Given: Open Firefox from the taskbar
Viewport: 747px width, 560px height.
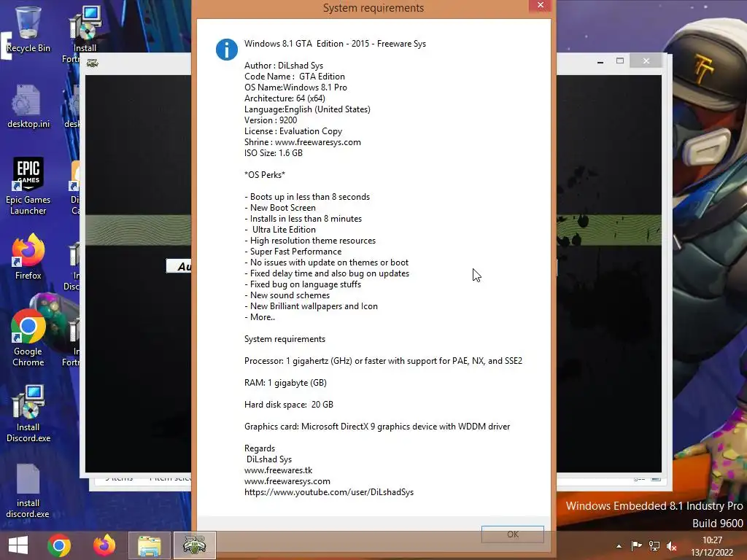Looking at the screenshot, I should point(104,545).
